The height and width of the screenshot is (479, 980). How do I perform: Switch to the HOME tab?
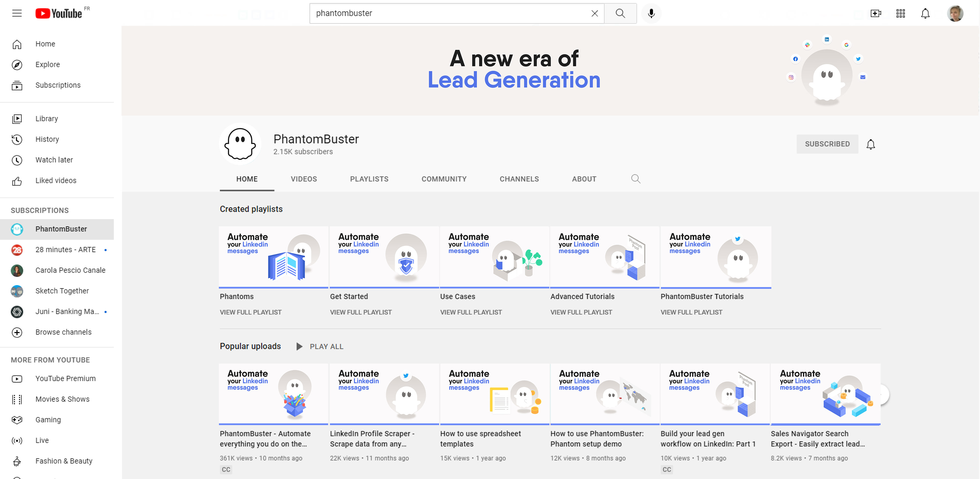click(247, 179)
